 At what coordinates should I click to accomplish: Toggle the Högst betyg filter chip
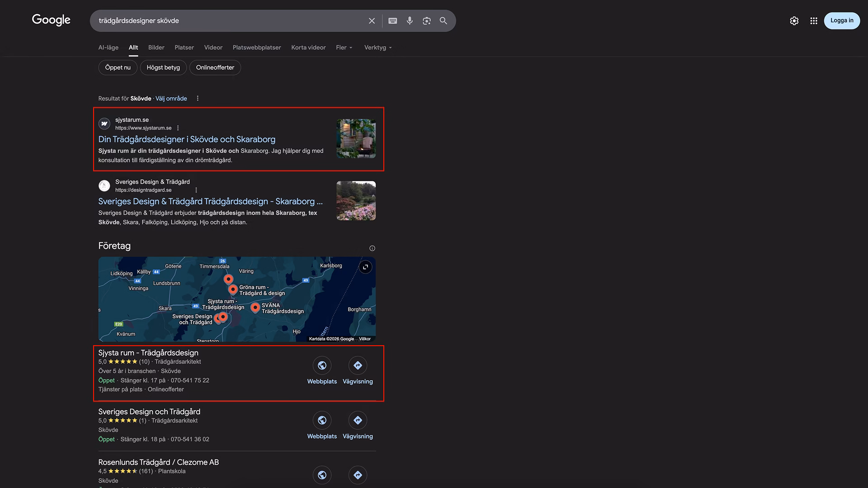[163, 68]
